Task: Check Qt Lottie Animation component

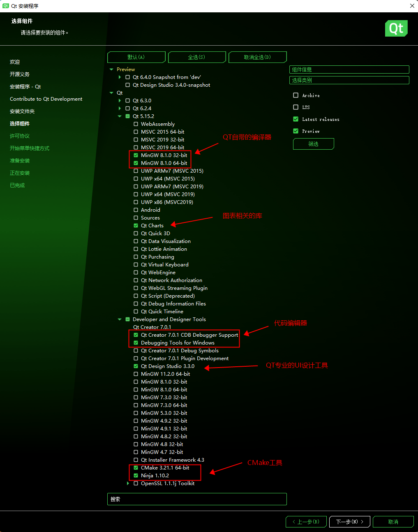Action: point(136,249)
